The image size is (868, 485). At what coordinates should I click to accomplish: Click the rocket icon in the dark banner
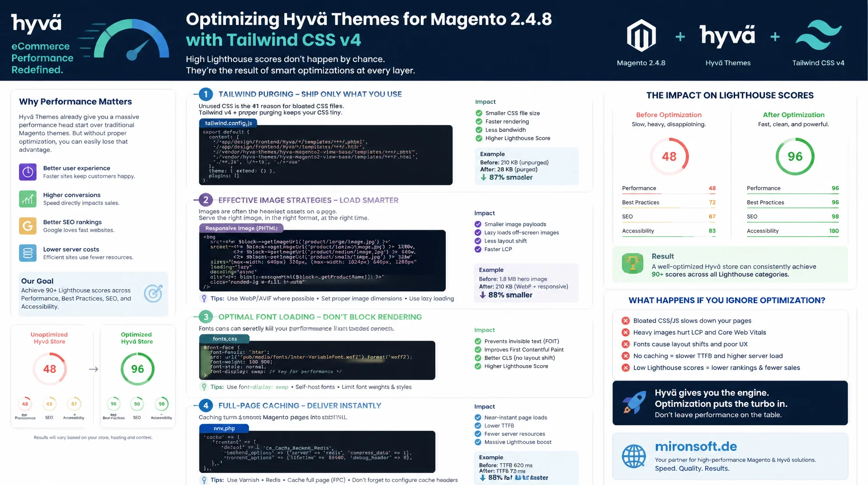633,402
